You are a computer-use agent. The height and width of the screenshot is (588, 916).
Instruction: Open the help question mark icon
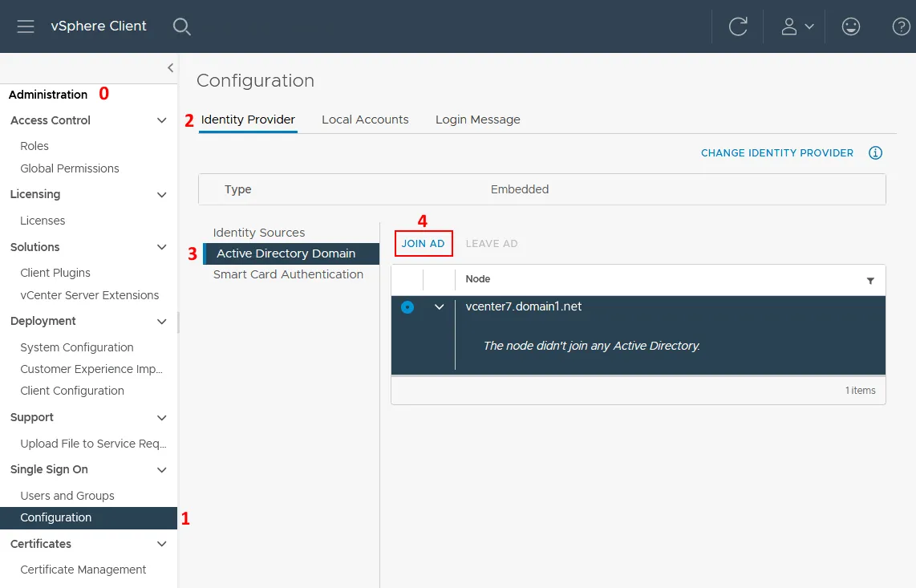(x=901, y=26)
